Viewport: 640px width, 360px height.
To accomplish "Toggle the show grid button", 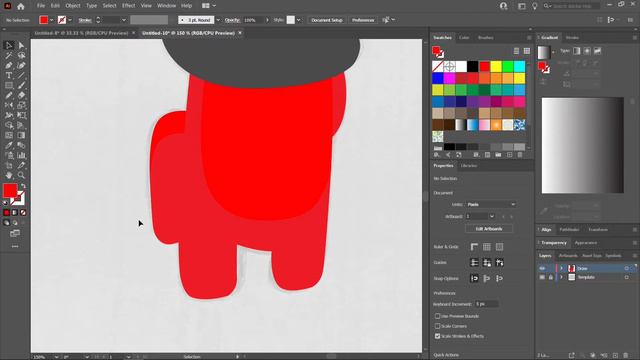I will point(487,247).
